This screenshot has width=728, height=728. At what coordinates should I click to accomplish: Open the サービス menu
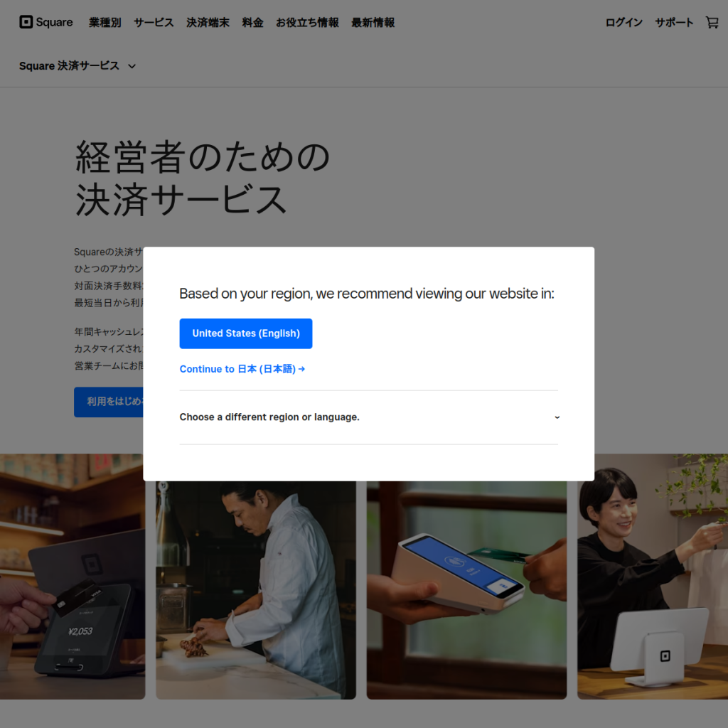154,22
